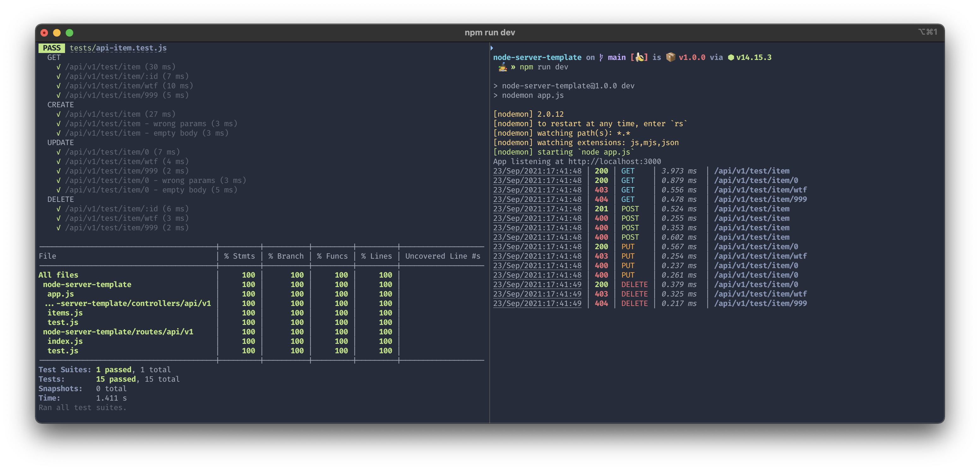Image resolution: width=980 pixels, height=470 pixels.
Task: Click the red close window button
Action: coord(44,33)
